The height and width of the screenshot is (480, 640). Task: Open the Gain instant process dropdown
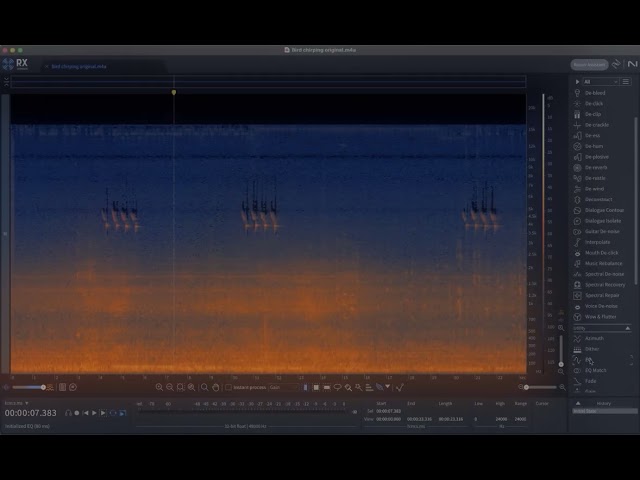click(x=284, y=387)
